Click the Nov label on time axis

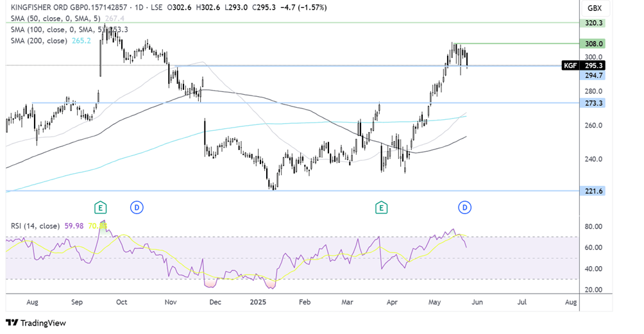(x=171, y=302)
